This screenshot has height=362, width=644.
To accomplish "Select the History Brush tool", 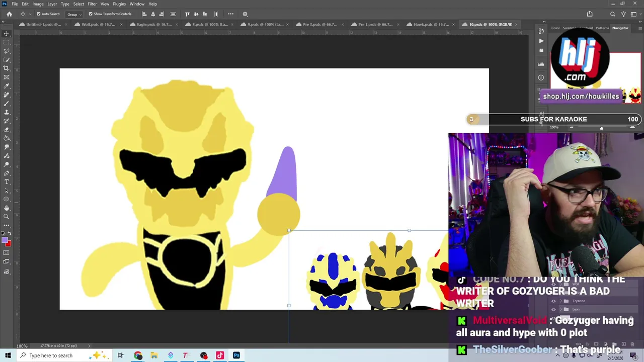I will point(7,121).
